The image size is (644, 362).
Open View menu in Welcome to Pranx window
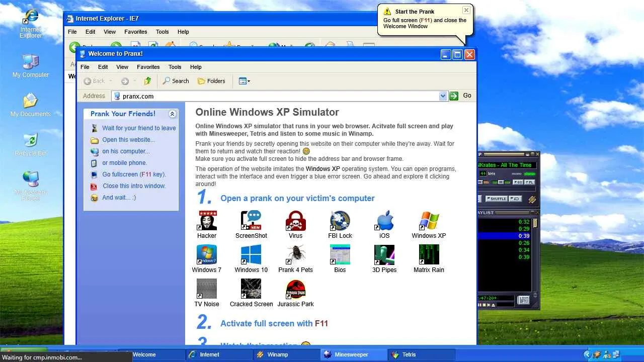122,67
